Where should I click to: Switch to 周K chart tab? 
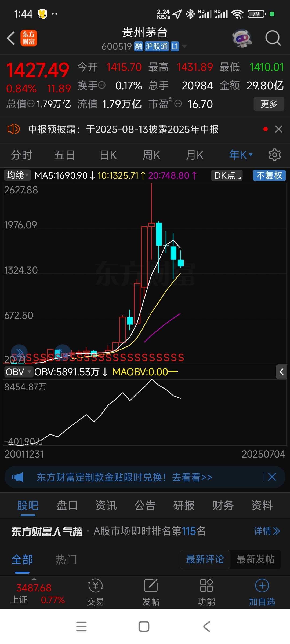pos(151,155)
